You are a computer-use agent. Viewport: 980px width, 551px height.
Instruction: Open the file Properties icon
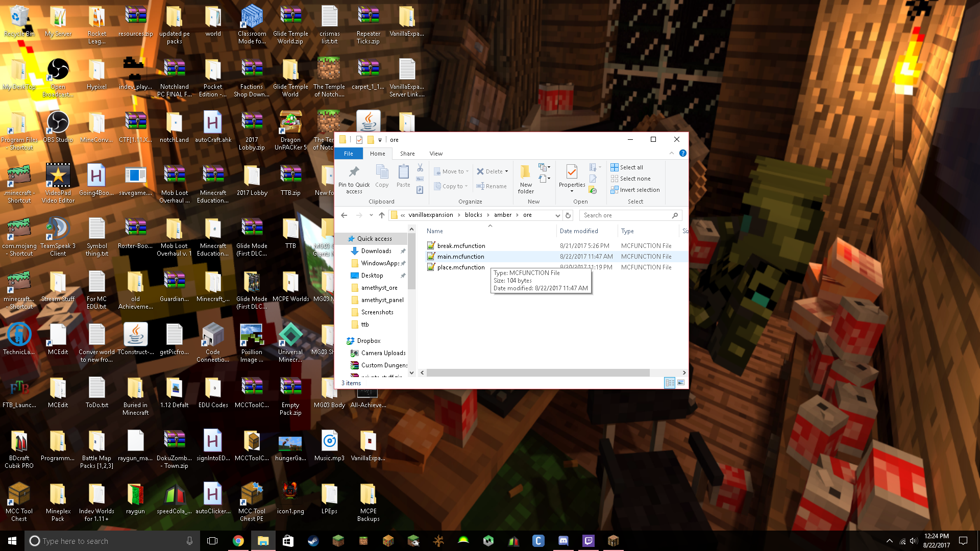pos(572,172)
